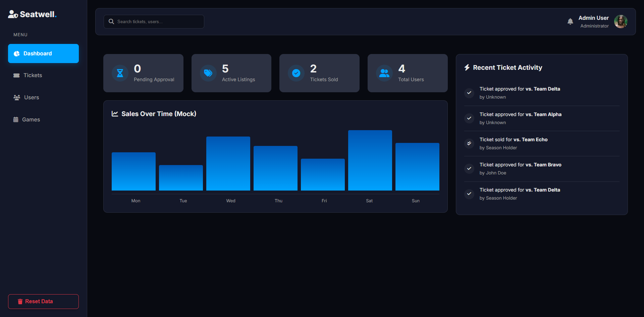
Task: Click the Tickets sidebar ticket icon
Action: tap(16, 75)
